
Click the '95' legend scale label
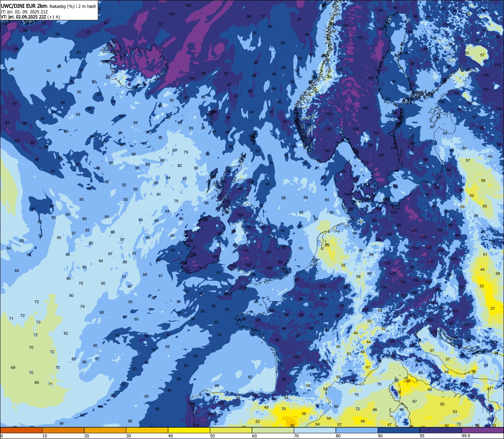click(422, 436)
